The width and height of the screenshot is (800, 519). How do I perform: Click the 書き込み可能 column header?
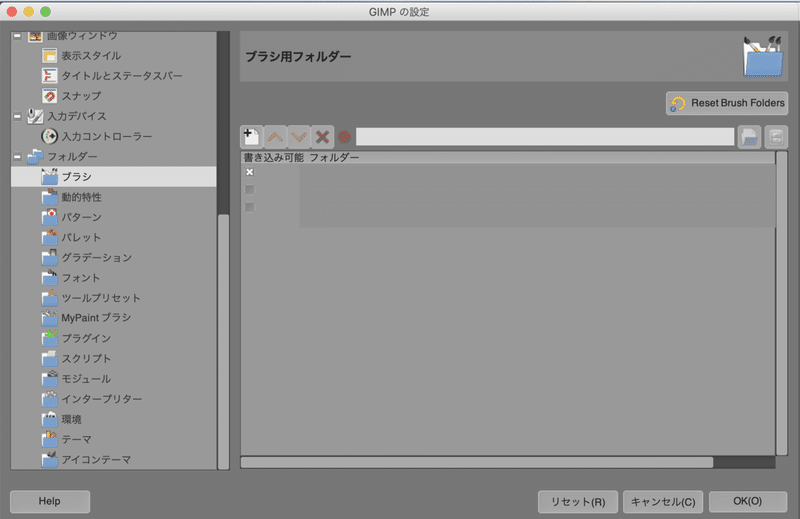tap(273, 158)
